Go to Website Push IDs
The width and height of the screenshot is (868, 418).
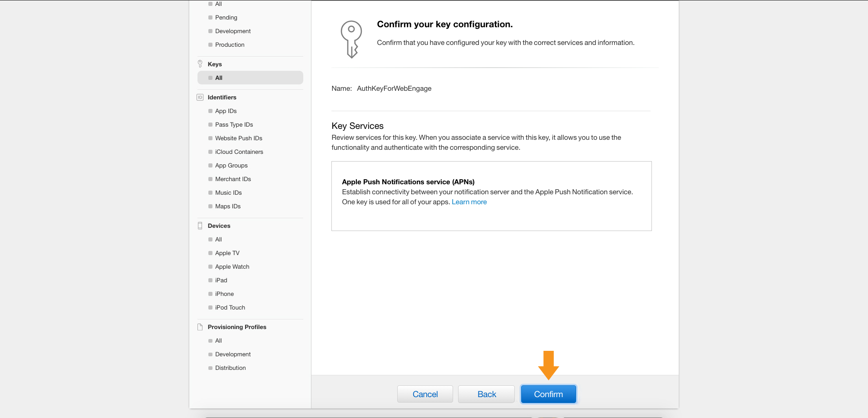[x=238, y=138]
